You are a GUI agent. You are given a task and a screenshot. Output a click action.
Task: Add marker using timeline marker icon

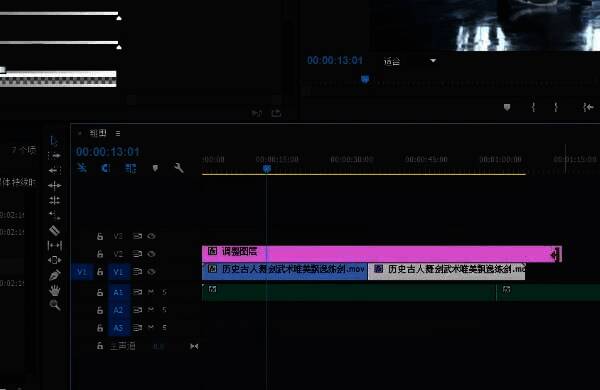click(x=155, y=168)
